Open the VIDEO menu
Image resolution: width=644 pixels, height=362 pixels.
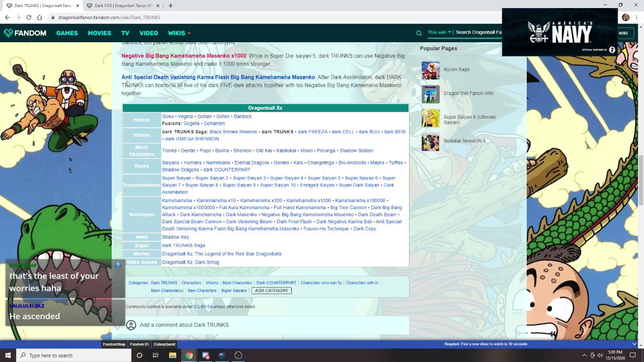[x=148, y=33]
